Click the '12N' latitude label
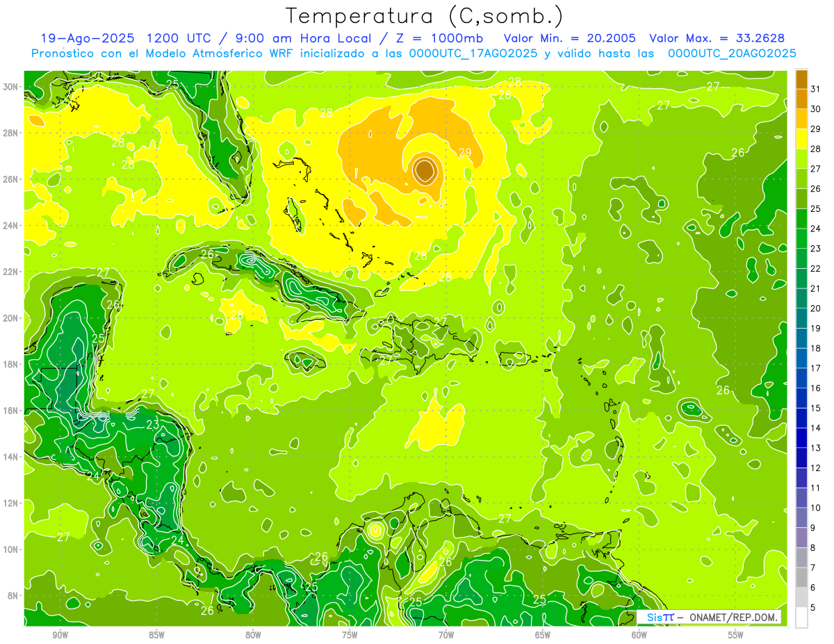This screenshot has height=644, width=834. [12, 503]
